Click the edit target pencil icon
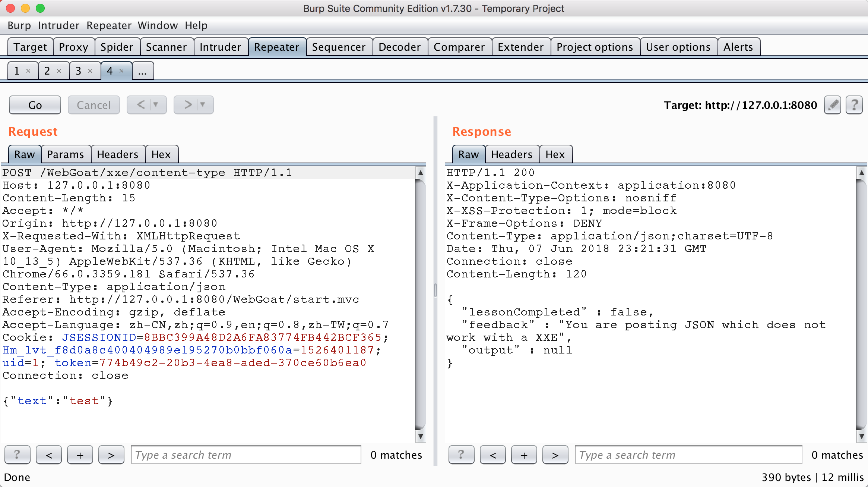Image resolution: width=868 pixels, height=487 pixels. 833,105
